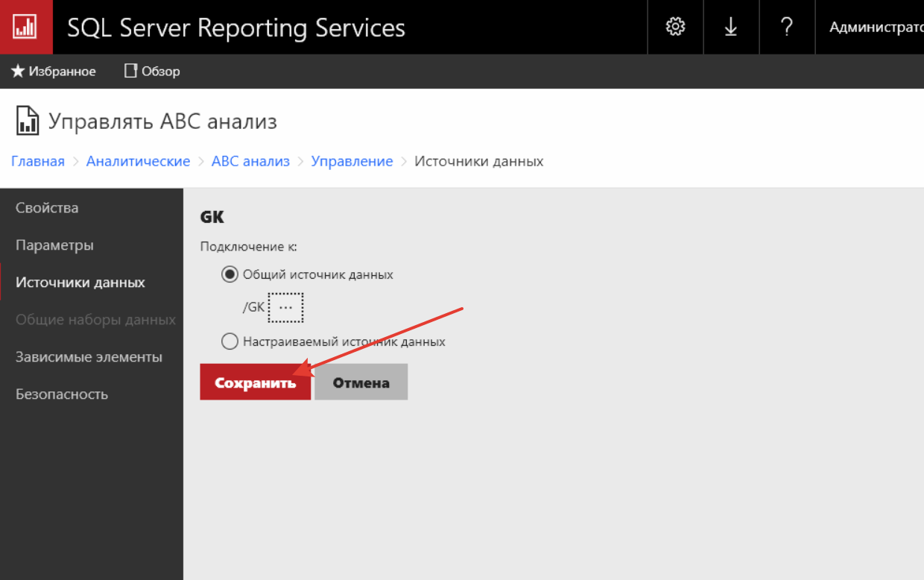
Task: Click the /GK path text
Action: (253, 307)
